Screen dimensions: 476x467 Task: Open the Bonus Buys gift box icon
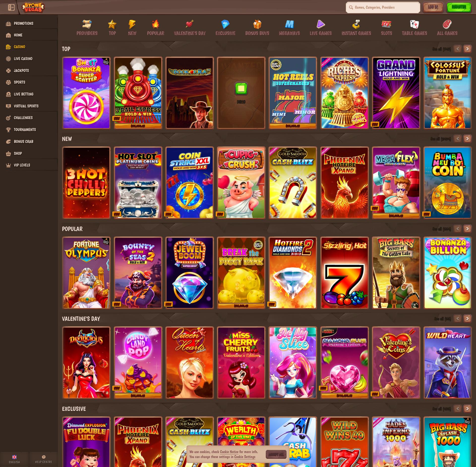tap(257, 24)
